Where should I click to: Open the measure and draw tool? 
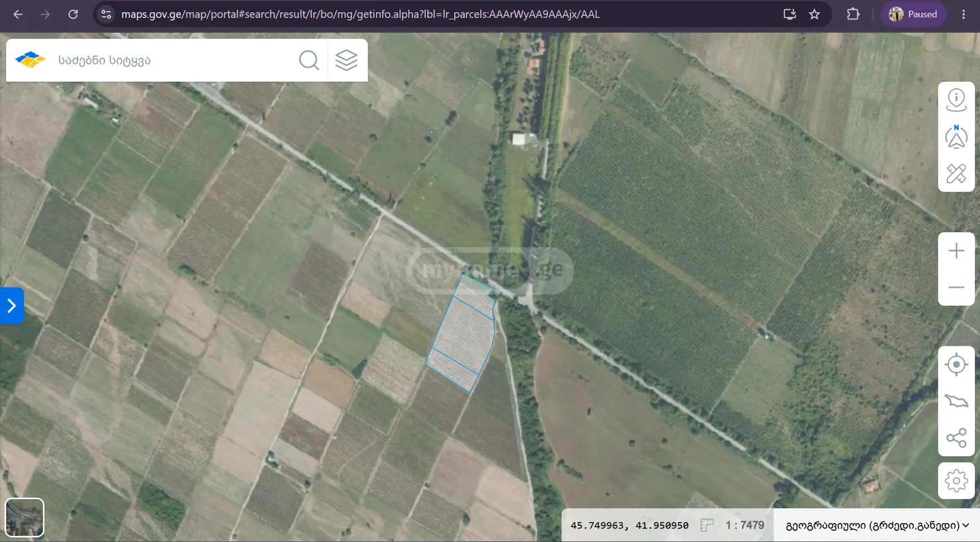click(956, 174)
